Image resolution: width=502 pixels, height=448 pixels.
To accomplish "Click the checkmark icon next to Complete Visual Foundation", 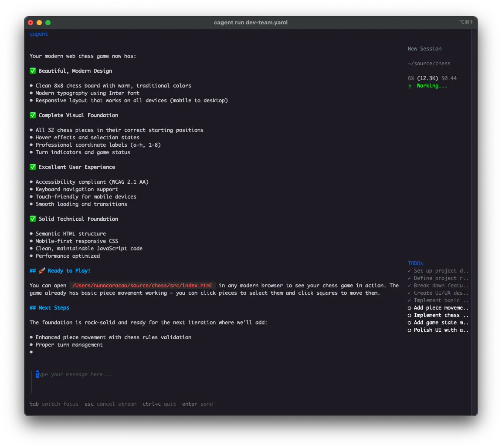I will pyautogui.click(x=33, y=115).
